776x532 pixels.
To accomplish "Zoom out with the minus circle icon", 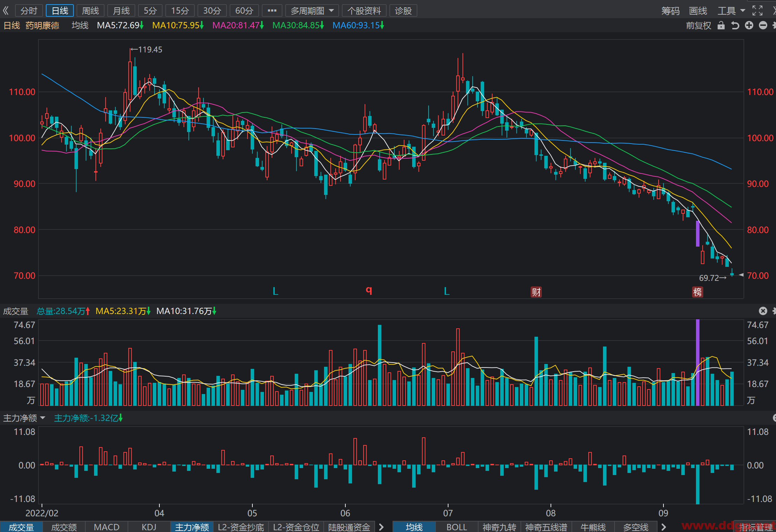I will coord(763,25).
